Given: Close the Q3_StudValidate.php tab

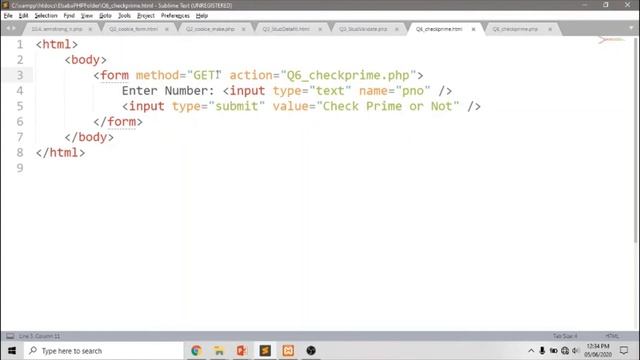Looking at the screenshot, I should point(396,29).
